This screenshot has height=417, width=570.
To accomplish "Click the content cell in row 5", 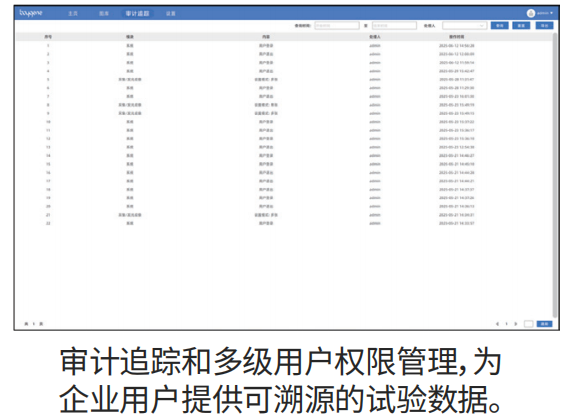I will (266, 79).
